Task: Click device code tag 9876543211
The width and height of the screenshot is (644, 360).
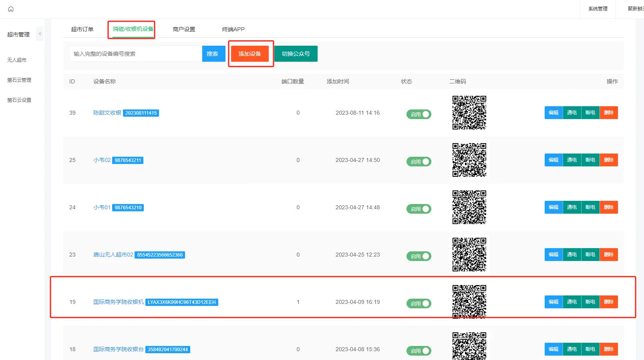Action: (x=128, y=160)
